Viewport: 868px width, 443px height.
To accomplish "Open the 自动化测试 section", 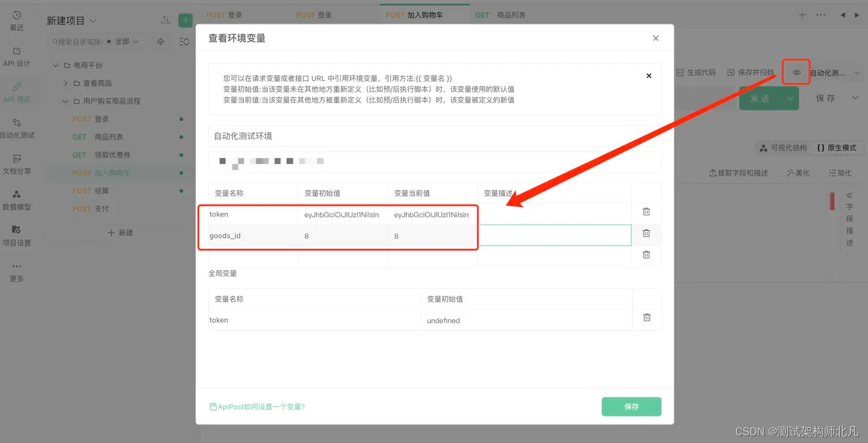I will (x=17, y=128).
